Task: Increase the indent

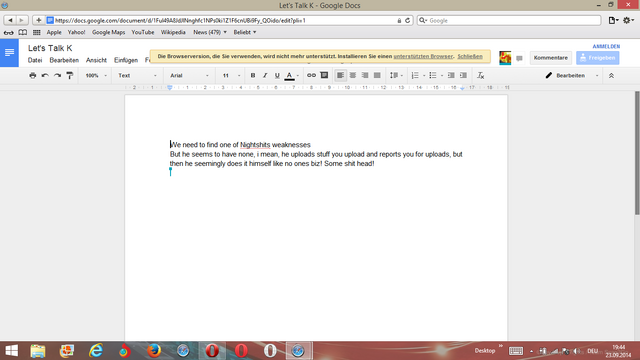Action: coord(463,76)
